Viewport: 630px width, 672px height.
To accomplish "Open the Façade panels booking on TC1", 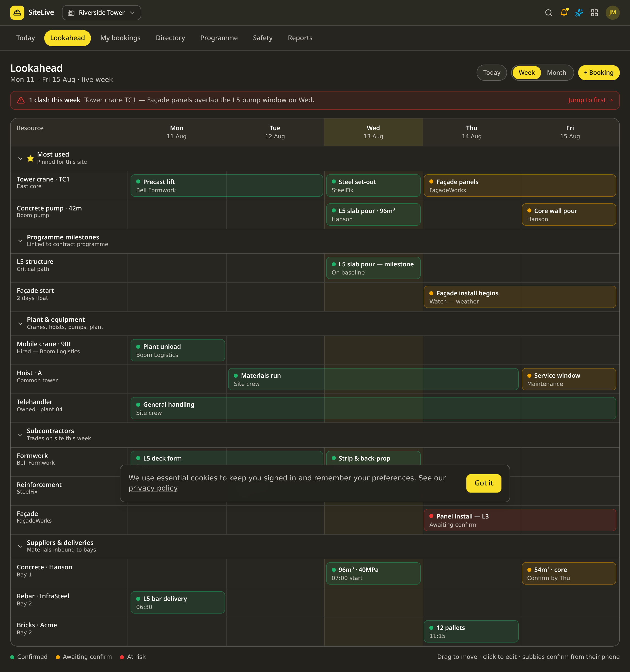I will pos(520,186).
